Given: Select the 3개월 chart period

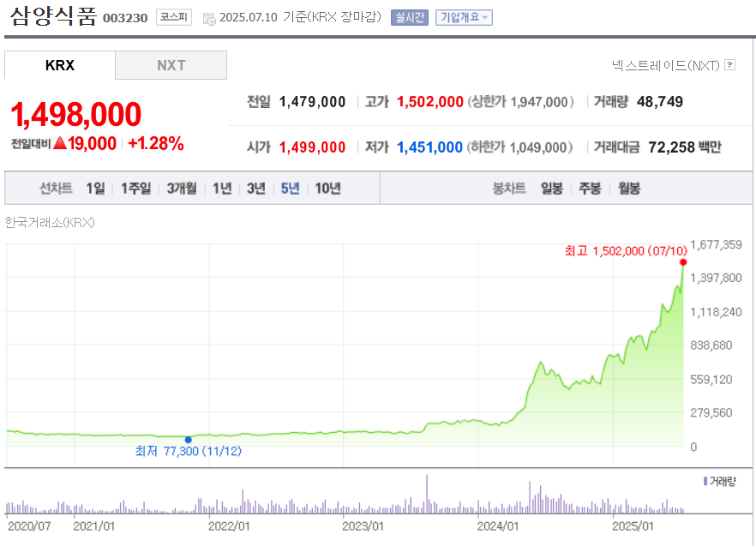Looking at the screenshot, I should pos(182,189).
